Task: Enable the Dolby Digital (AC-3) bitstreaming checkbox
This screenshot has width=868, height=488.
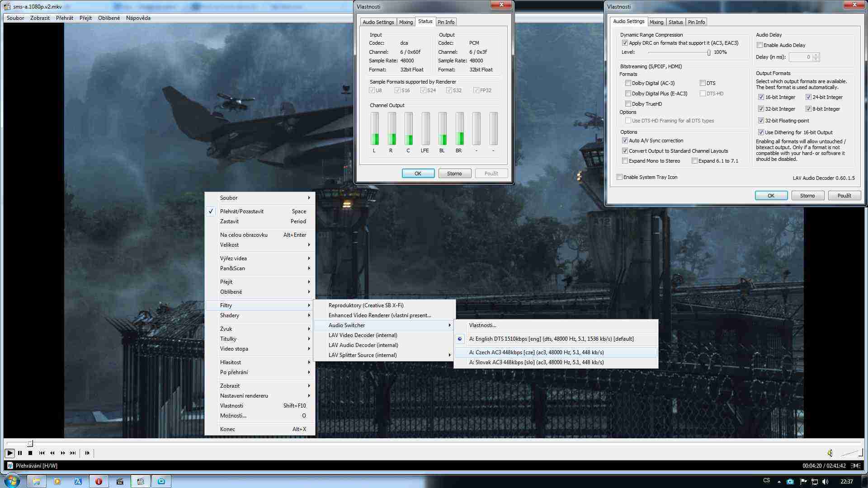Action: [628, 83]
